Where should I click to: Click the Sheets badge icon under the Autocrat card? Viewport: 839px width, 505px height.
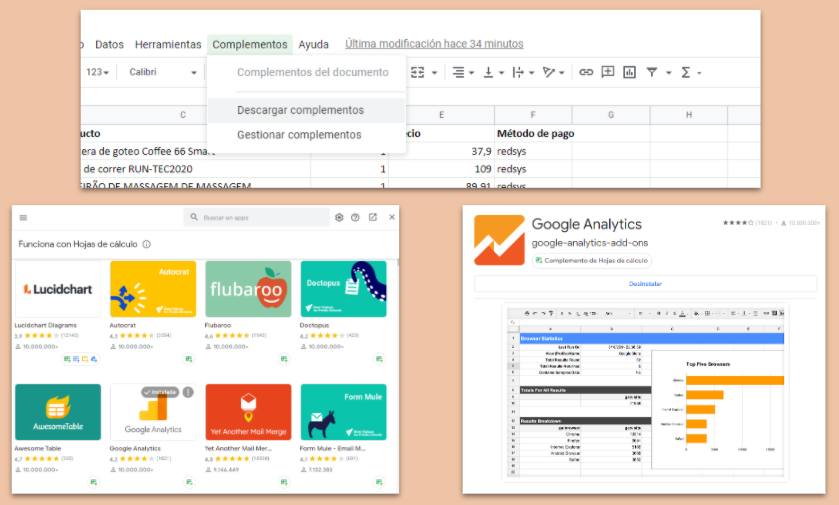point(189,359)
